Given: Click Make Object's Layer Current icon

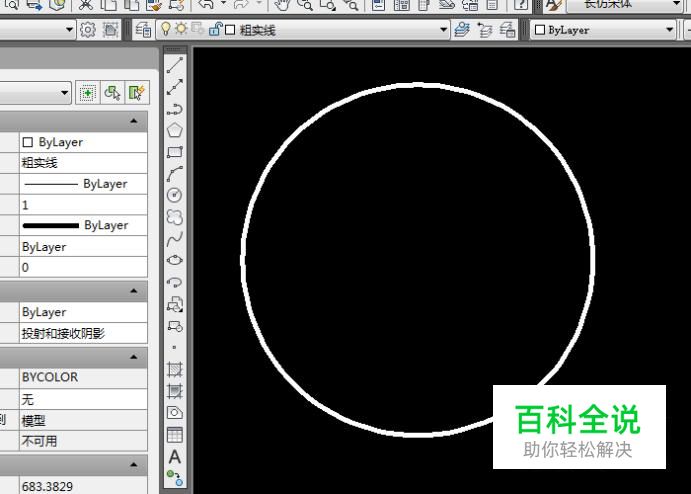Looking at the screenshot, I should point(462,30).
